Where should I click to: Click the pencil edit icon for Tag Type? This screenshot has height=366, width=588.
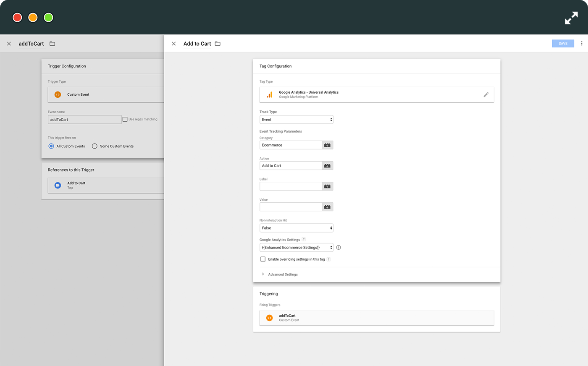coord(486,95)
